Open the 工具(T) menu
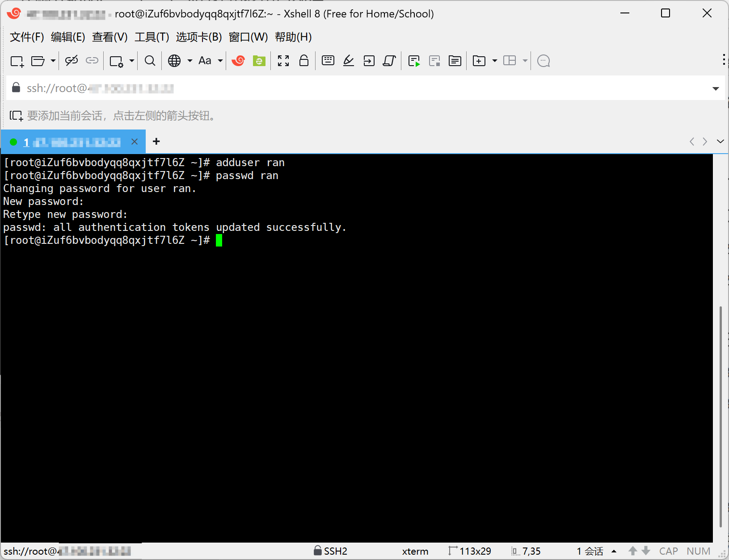 tap(152, 37)
